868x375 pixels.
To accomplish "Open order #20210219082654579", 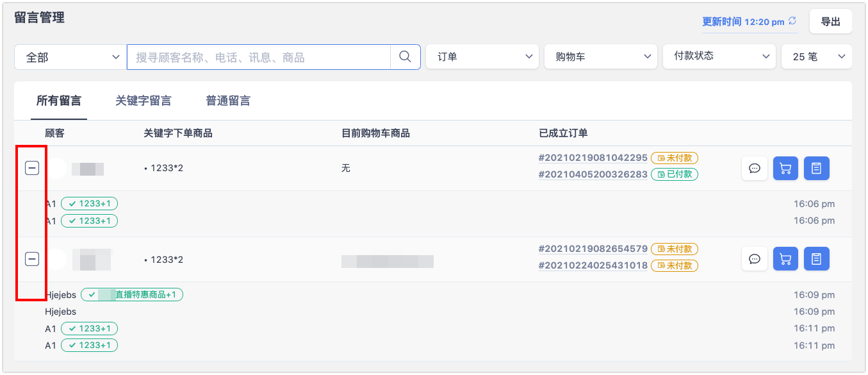I will (x=593, y=249).
